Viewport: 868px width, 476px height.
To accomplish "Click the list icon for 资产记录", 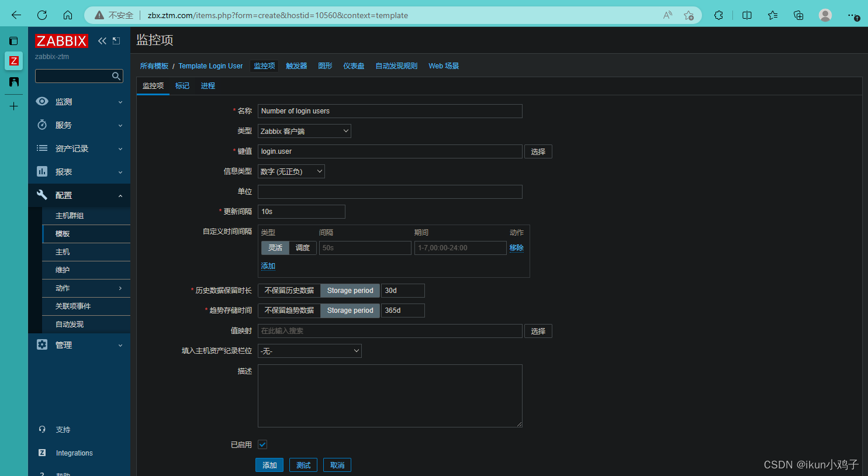I will tap(42, 148).
